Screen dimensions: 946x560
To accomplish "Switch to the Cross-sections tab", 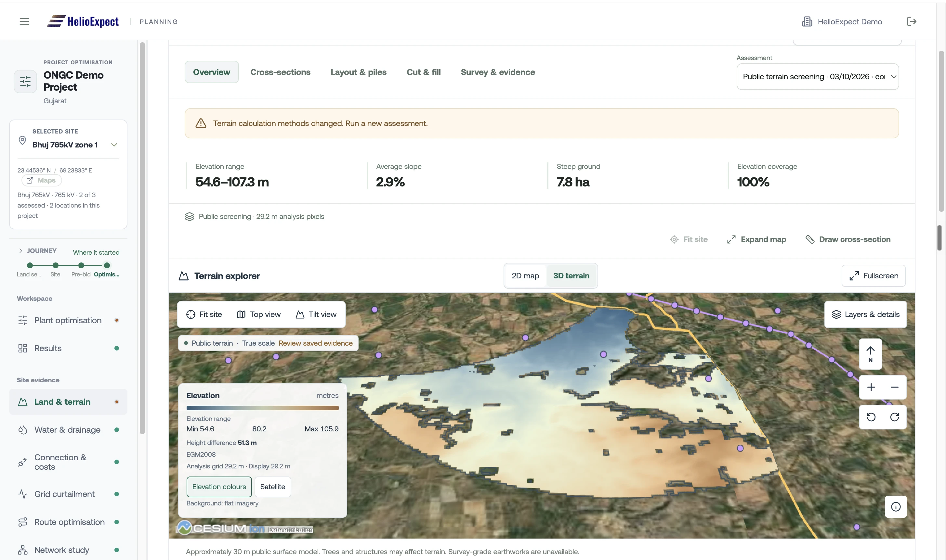I will [280, 72].
